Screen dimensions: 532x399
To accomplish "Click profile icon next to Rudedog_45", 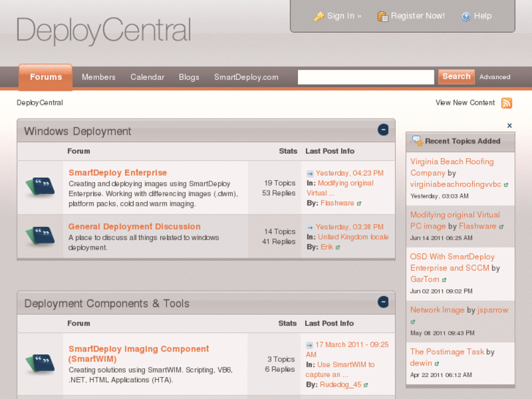I will 366,385.
